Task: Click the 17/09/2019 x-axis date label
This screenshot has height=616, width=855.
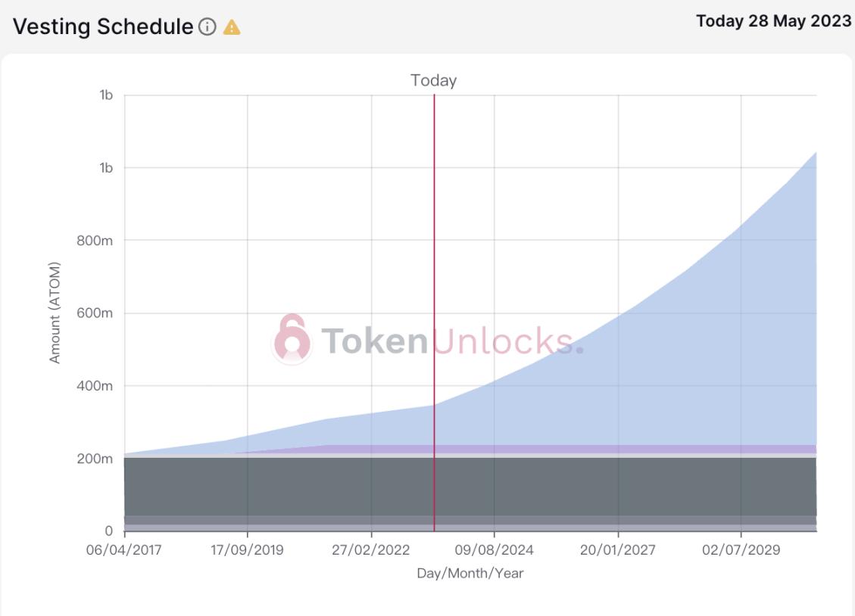Action: pos(247,550)
